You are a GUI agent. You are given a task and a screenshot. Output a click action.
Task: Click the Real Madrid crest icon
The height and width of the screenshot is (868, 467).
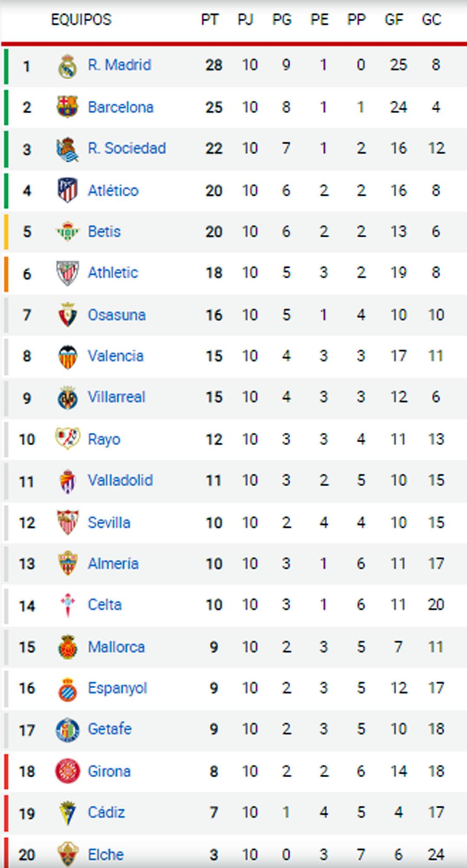pos(67,66)
